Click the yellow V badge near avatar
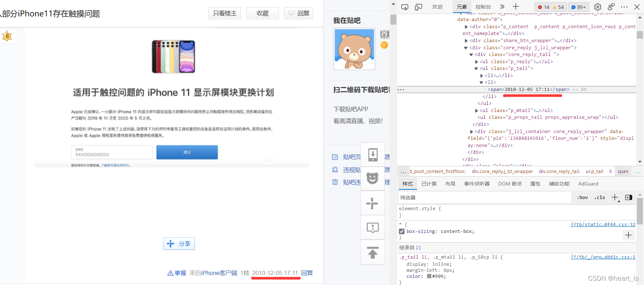 pyautogui.click(x=384, y=45)
